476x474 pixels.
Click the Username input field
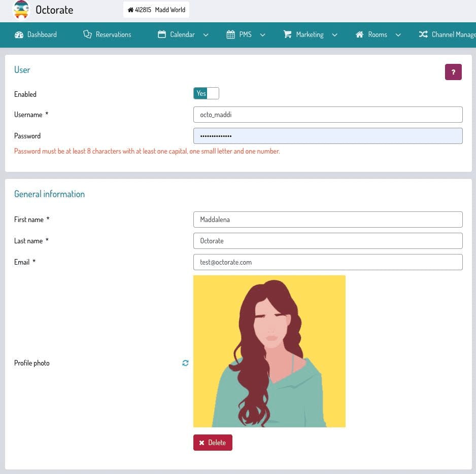328,115
